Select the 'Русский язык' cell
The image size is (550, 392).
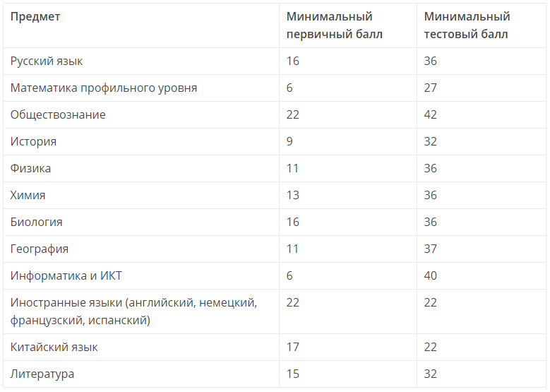click(x=47, y=61)
